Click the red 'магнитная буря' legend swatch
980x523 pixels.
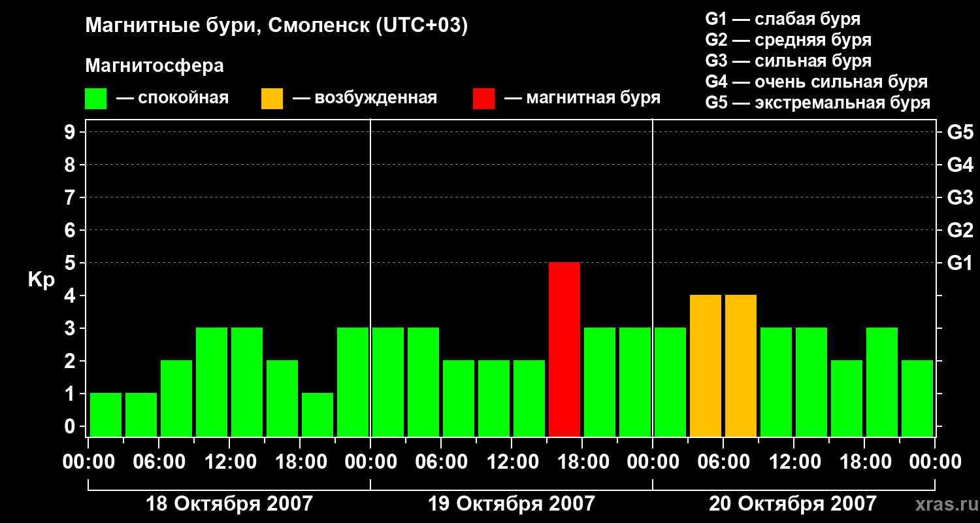click(x=483, y=99)
